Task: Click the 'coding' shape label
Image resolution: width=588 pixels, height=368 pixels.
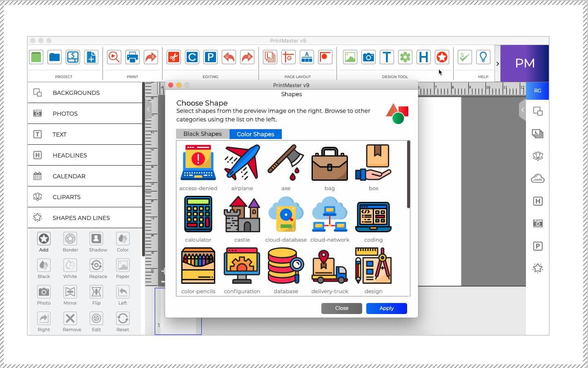Action: click(374, 240)
